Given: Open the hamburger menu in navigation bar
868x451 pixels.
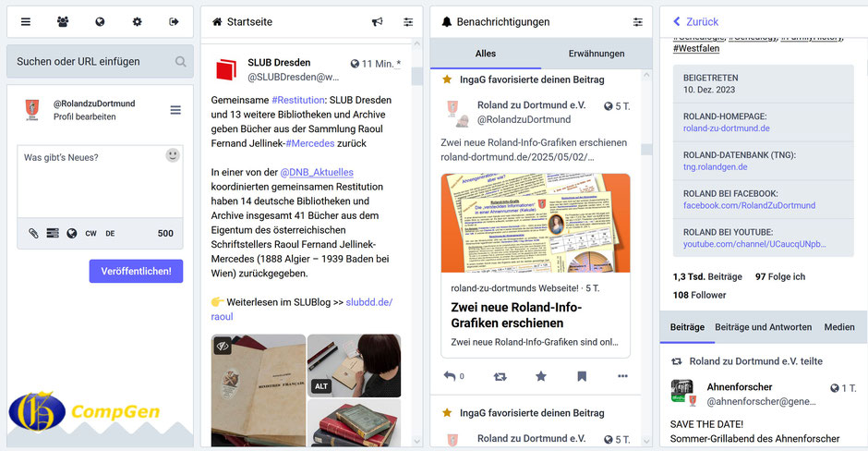Looking at the screenshot, I should [x=26, y=21].
